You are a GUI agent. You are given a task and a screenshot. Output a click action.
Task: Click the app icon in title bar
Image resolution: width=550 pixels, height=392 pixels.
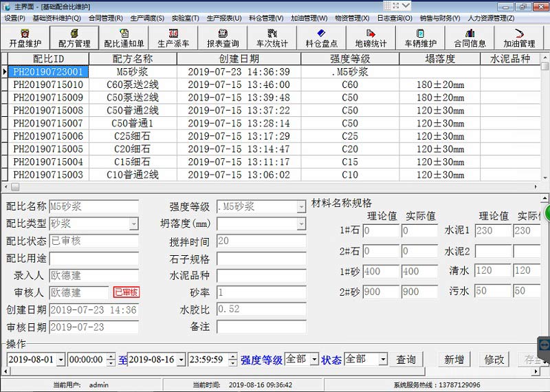coord(6,6)
